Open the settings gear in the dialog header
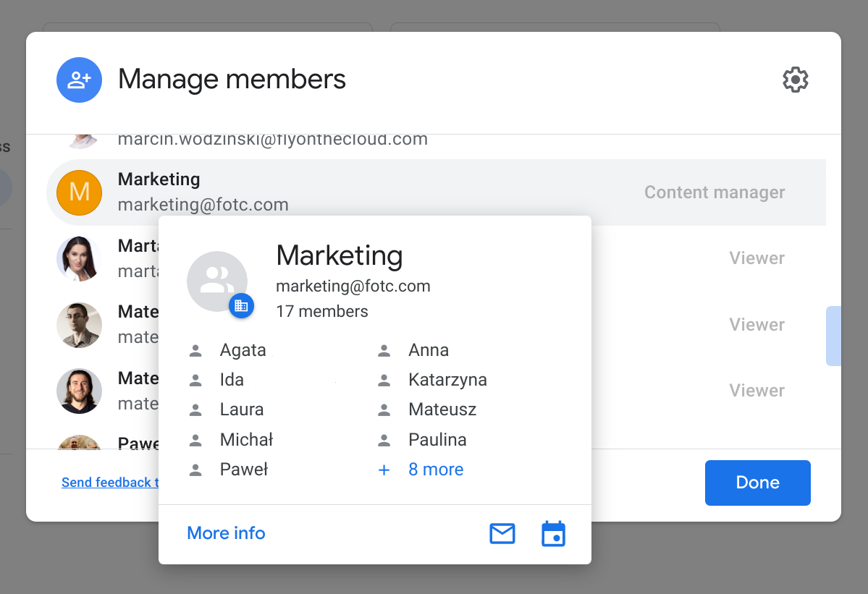 (x=795, y=80)
